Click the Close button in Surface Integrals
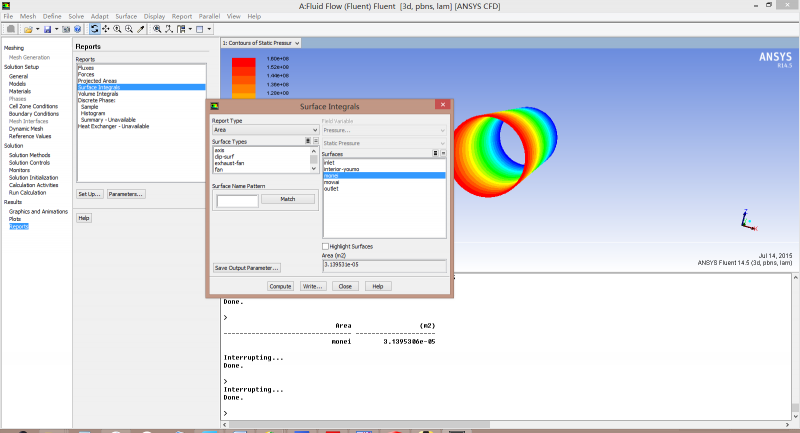The height and width of the screenshot is (433, 800). tap(345, 286)
